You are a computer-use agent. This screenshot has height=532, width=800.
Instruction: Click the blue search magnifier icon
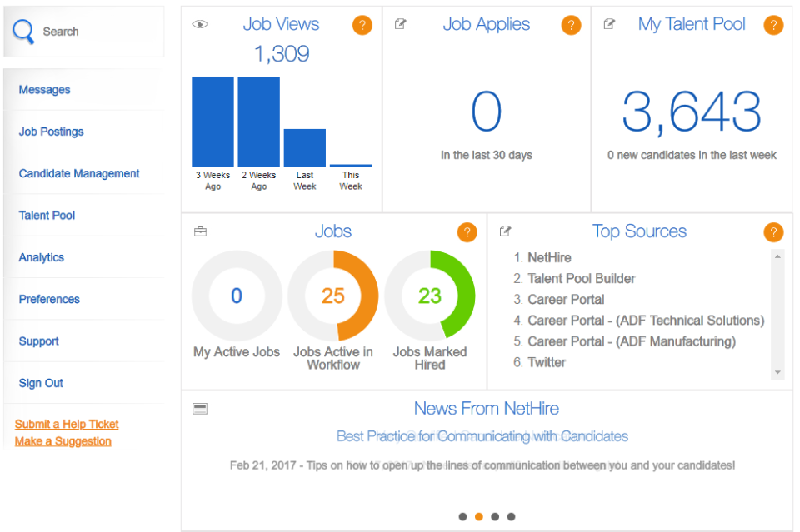coord(22,32)
